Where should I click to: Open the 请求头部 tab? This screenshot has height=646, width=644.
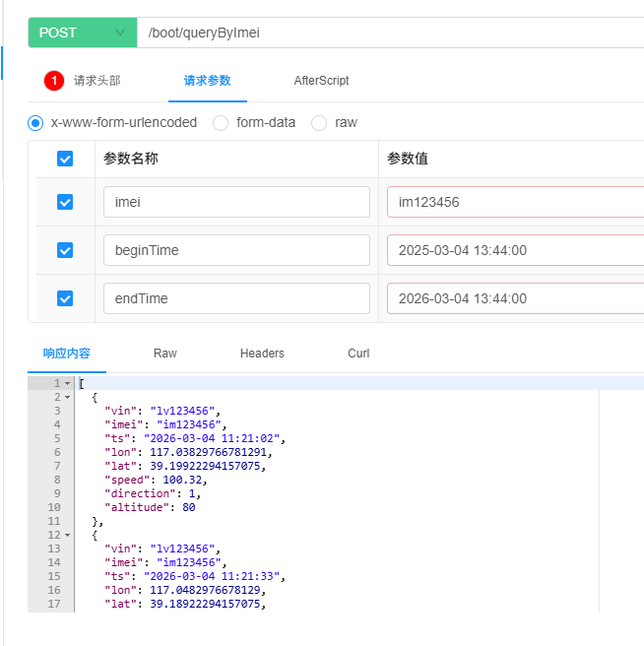(x=97, y=81)
